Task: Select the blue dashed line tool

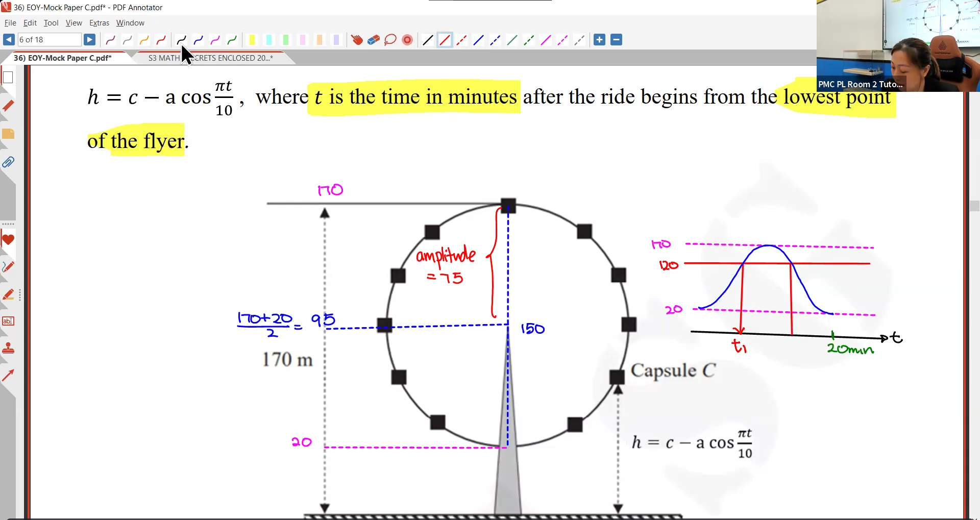Action: click(496, 40)
